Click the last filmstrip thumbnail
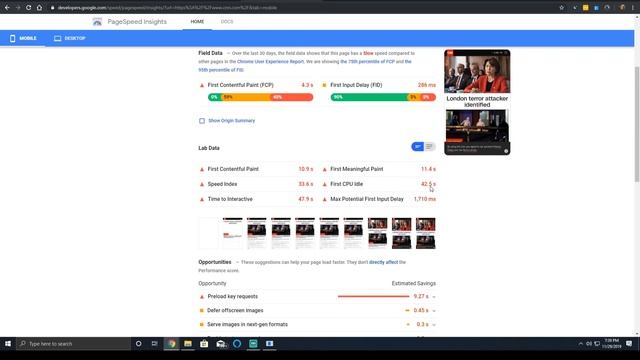The width and height of the screenshot is (640, 360). pyautogui.click(x=426, y=233)
